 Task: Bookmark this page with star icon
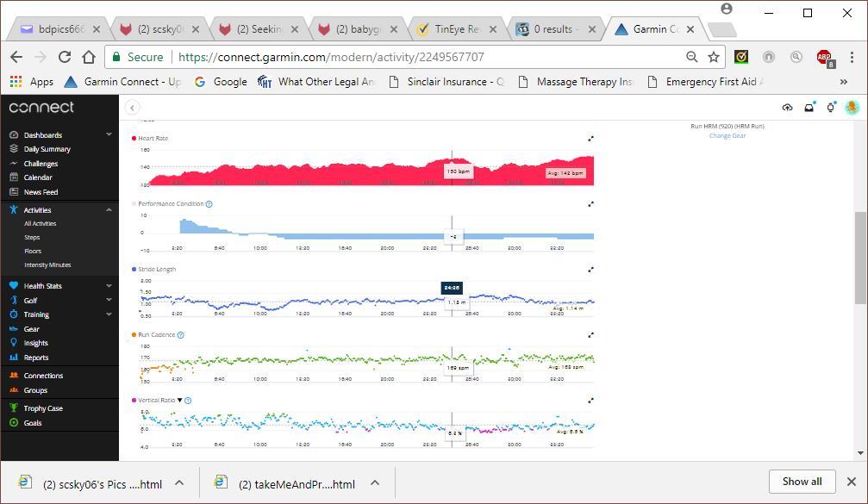tap(714, 57)
